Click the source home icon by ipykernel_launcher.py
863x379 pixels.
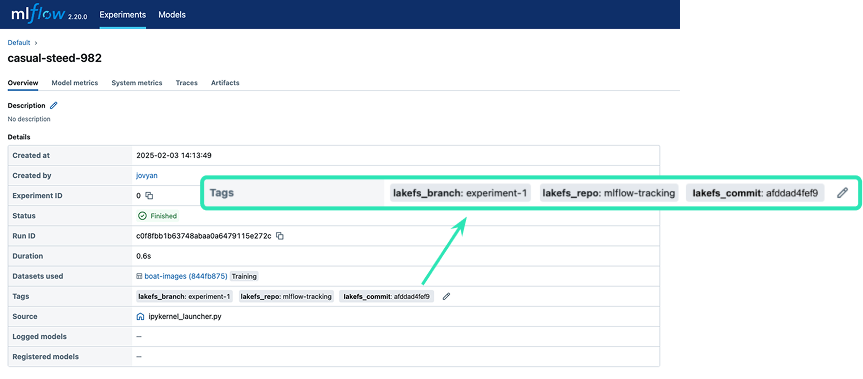[140, 317]
